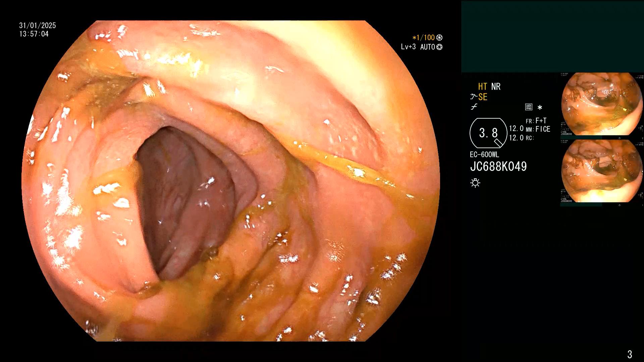This screenshot has width=644, height=362.
Task: Click the yellow SE label
Action: (483, 97)
